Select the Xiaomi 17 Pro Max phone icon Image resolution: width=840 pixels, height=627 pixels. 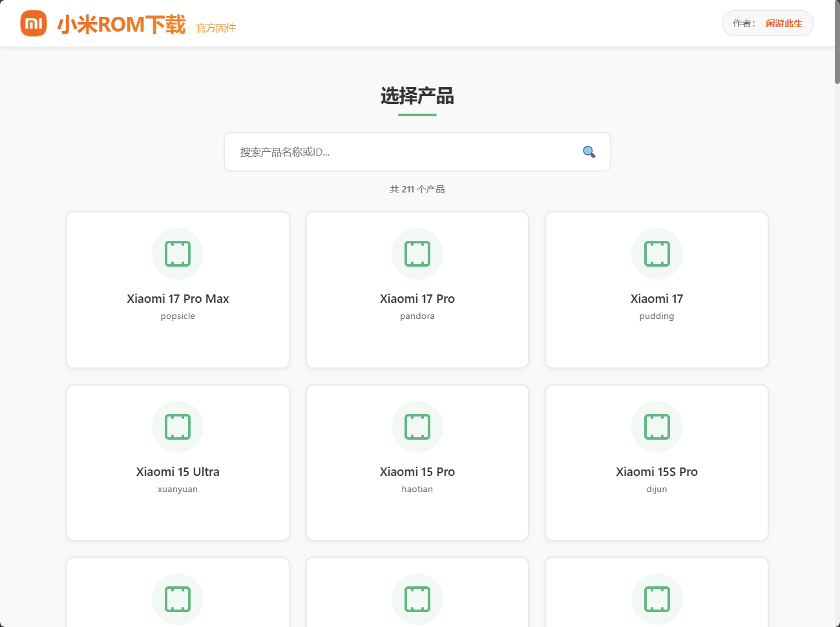click(178, 254)
